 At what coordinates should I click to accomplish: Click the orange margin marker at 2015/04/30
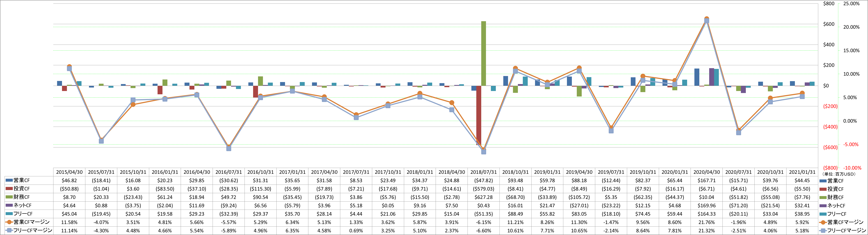69,67
